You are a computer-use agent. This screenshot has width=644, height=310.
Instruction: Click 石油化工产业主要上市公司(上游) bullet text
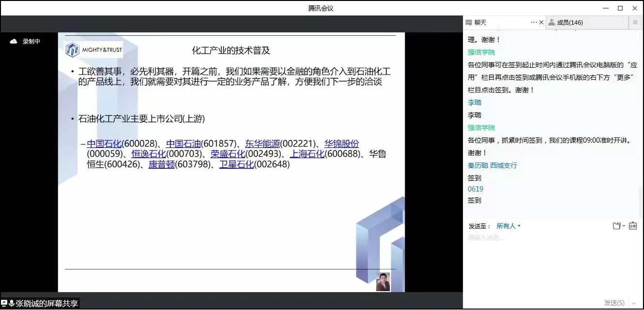tap(142, 118)
